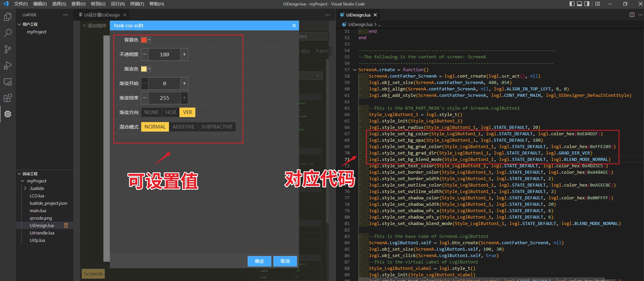Open main.lua in the file tree
644x281 pixels.
[x=38, y=211]
